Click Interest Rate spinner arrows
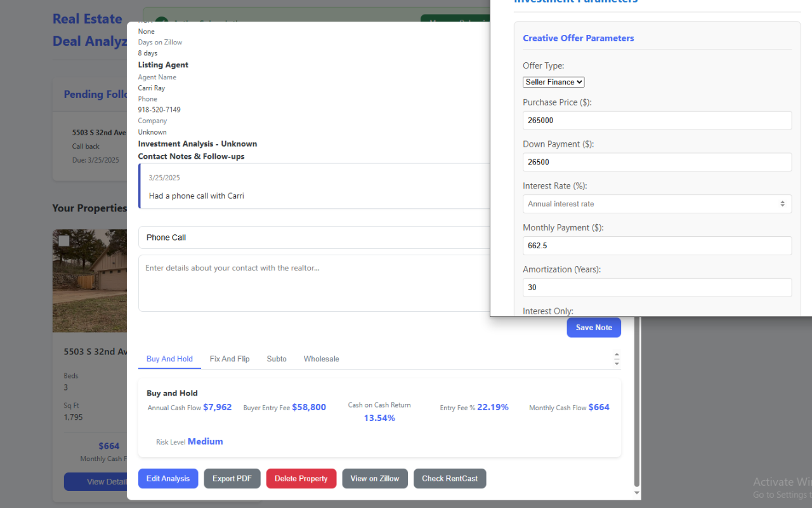This screenshot has width=812, height=508. tap(782, 204)
